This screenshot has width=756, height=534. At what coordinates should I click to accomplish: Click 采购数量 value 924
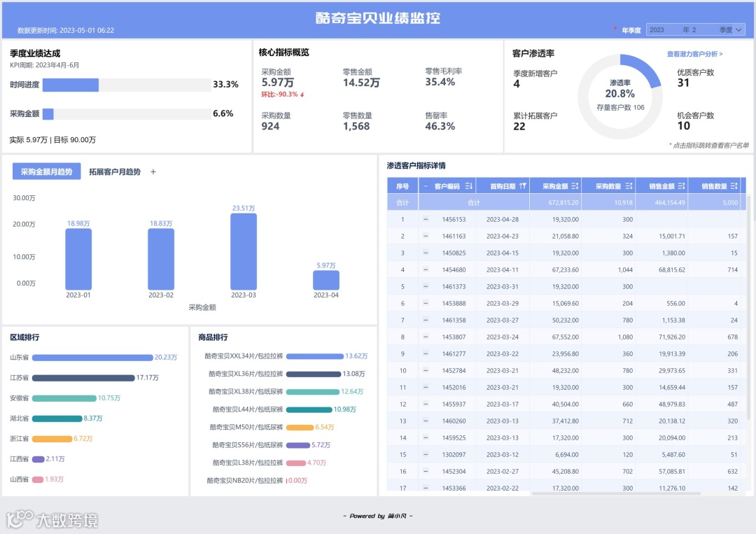pyautogui.click(x=270, y=126)
